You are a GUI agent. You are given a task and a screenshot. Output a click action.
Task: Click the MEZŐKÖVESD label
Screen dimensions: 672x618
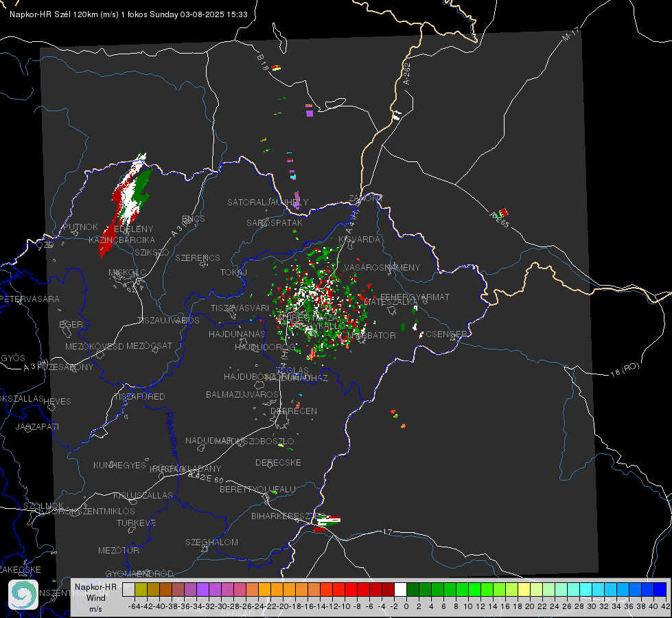94,347
